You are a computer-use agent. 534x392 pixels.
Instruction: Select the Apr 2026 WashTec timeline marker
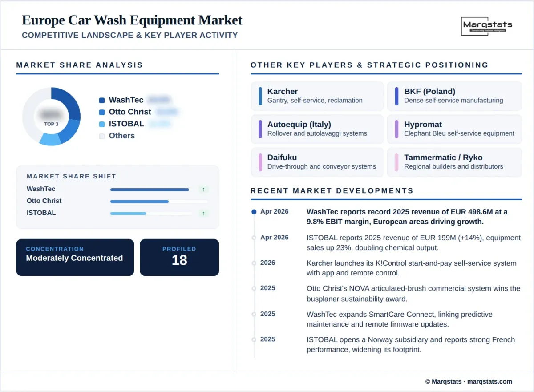[x=254, y=212]
